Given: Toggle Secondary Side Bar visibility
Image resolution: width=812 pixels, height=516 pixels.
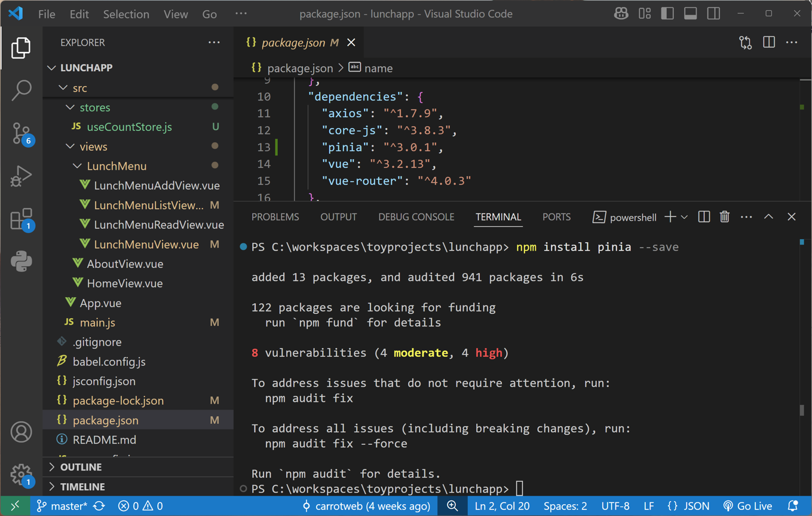Looking at the screenshot, I should pos(713,14).
